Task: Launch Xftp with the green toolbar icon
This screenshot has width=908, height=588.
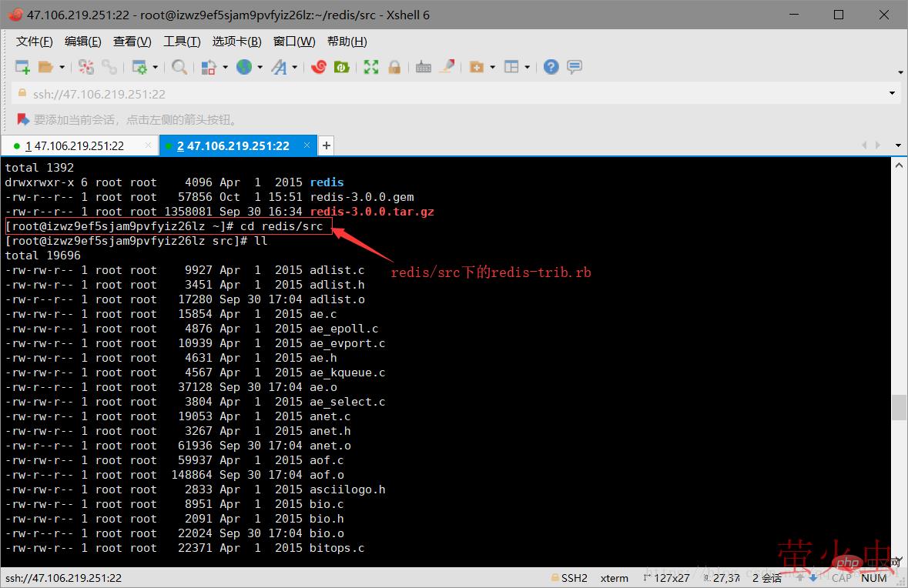Action: (x=341, y=68)
